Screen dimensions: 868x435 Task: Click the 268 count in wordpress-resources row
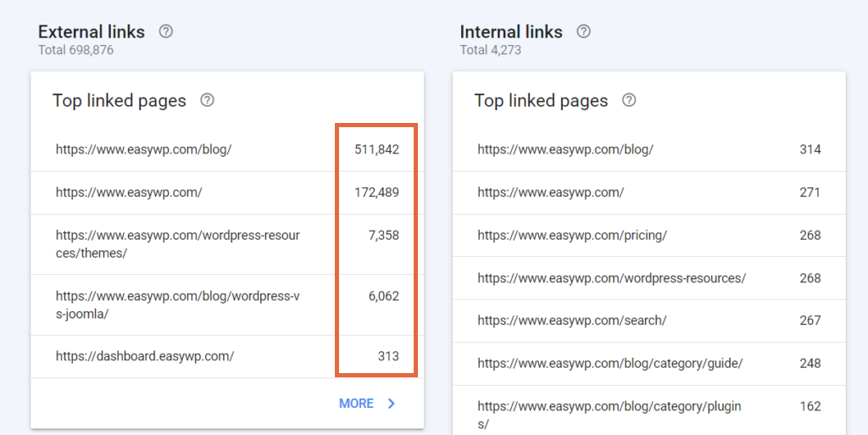[810, 278]
